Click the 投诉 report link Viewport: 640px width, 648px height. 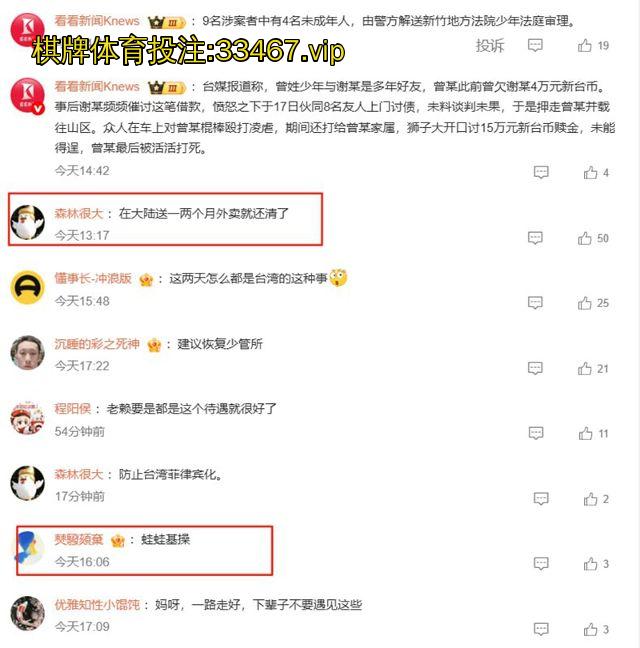click(490, 45)
